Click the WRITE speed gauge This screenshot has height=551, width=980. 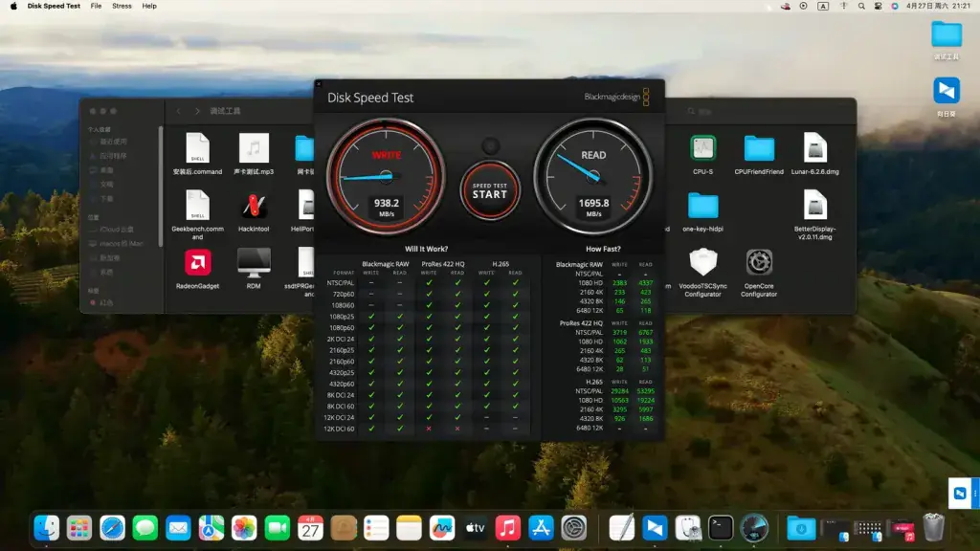point(386,177)
